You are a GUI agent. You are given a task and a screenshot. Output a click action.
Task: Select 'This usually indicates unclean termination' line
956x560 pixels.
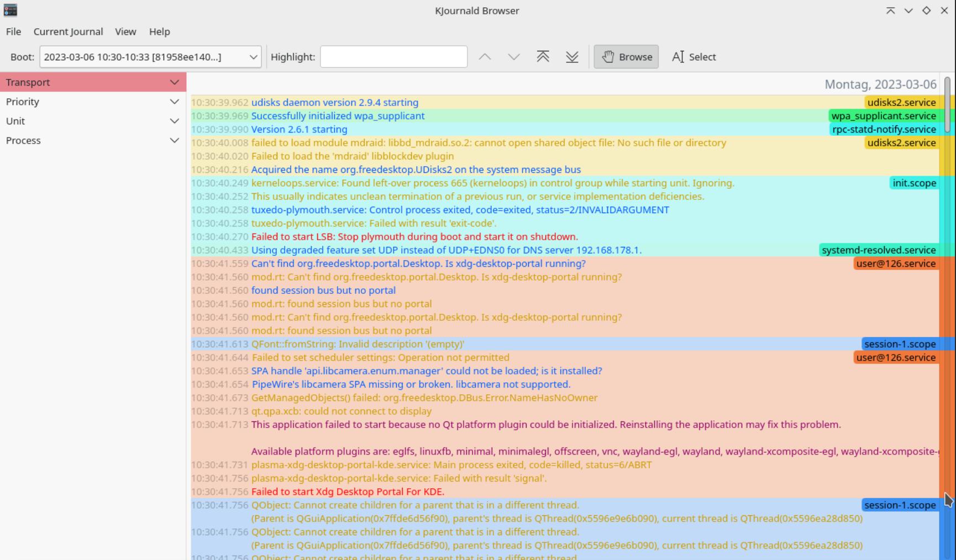[x=477, y=197]
